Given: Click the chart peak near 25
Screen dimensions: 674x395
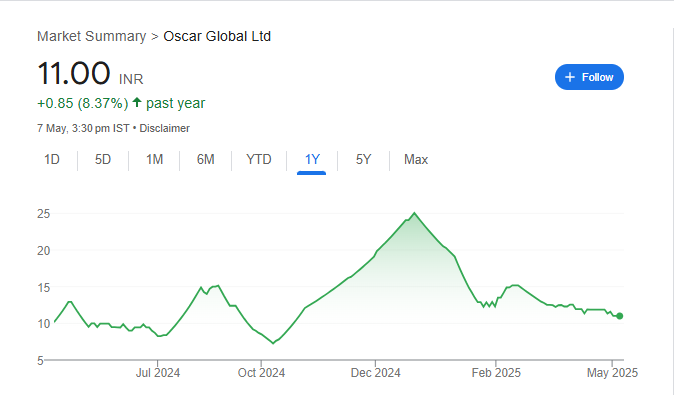Looking at the screenshot, I should pyautogui.click(x=414, y=213).
